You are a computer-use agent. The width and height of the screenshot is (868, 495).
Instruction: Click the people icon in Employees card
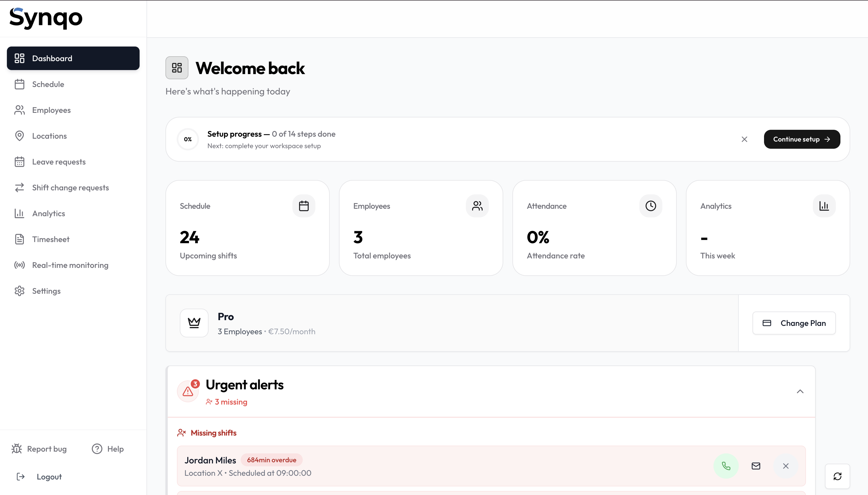tap(477, 206)
